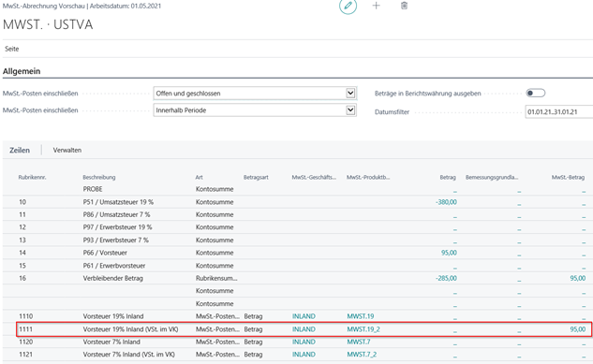The width and height of the screenshot is (593, 364).
Task: Click INLAND in row 1121
Action: coord(304,355)
